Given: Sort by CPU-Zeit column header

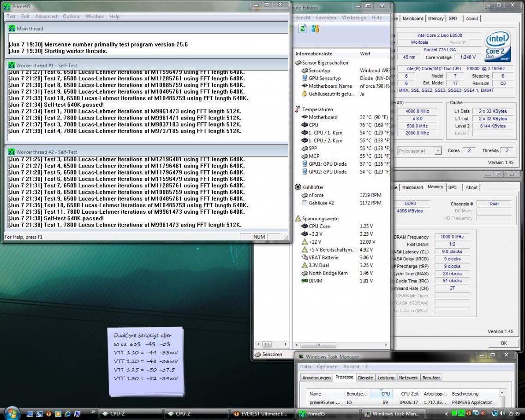Looking at the screenshot, I should click(x=406, y=394).
